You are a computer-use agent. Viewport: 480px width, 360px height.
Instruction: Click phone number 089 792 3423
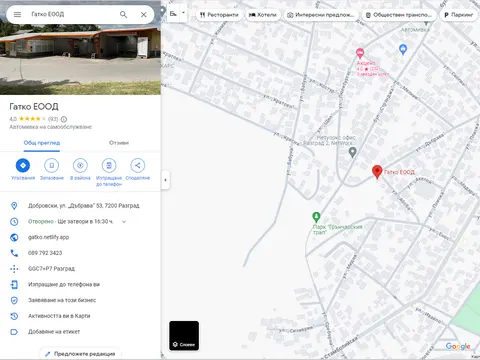(45, 253)
